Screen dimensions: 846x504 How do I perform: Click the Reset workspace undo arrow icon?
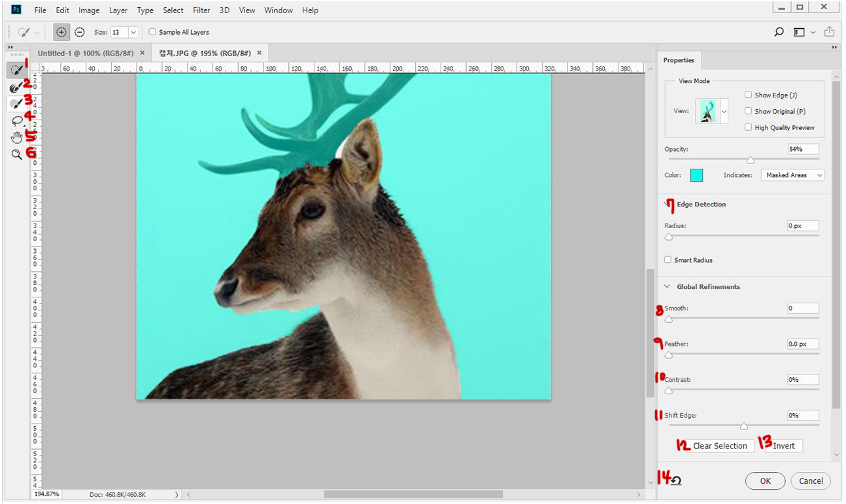tap(676, 480)
